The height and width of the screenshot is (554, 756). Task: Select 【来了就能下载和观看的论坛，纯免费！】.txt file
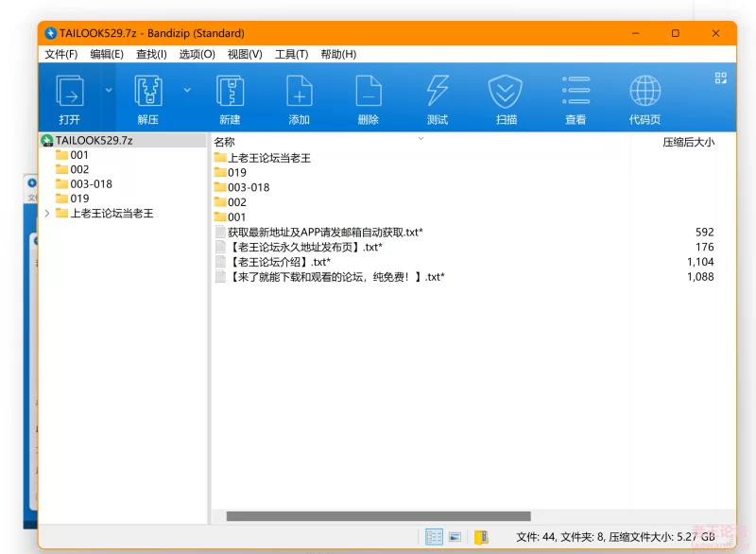(336, 277)
